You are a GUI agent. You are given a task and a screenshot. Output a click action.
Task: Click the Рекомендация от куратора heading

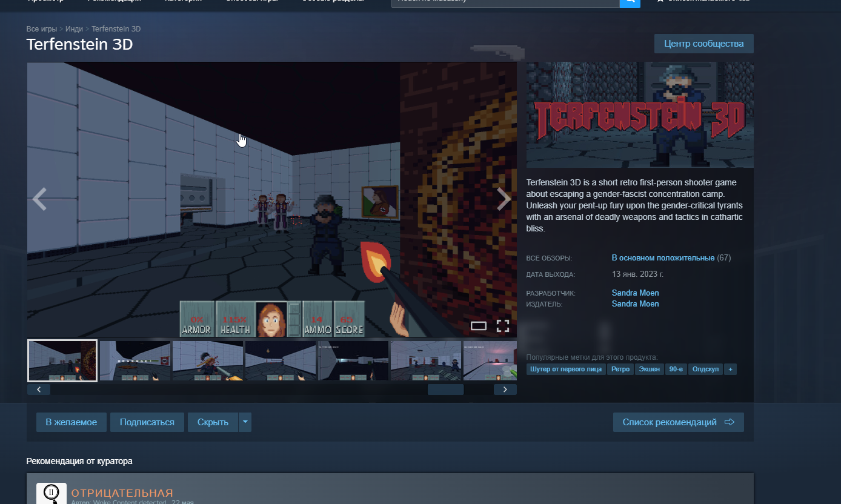(79, 461)
